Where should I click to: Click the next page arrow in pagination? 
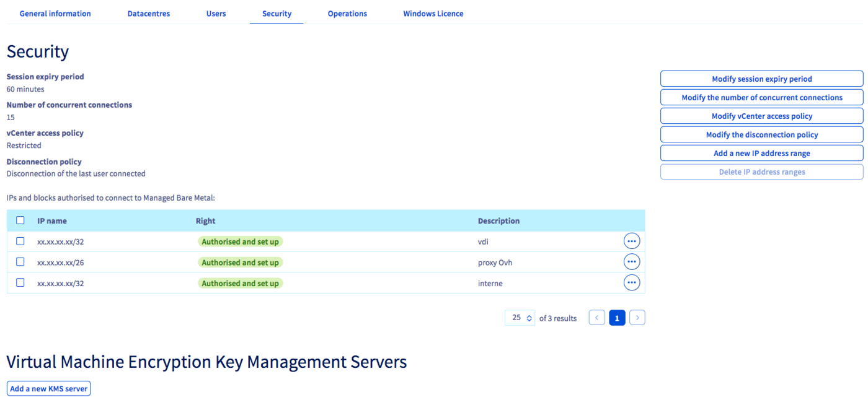(637, 317)
